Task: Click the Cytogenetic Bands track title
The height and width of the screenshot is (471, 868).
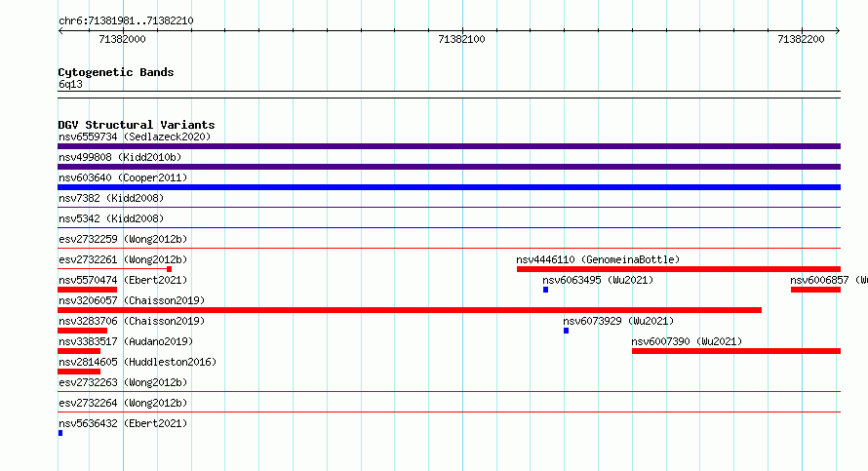Action: pyautogui.click(x=116, y=72)
